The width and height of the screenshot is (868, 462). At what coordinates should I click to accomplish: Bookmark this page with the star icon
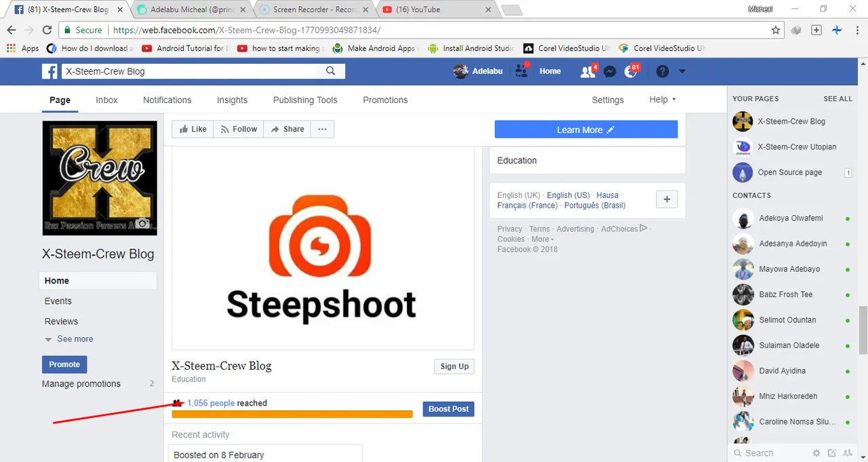click(x=776, y=31)
